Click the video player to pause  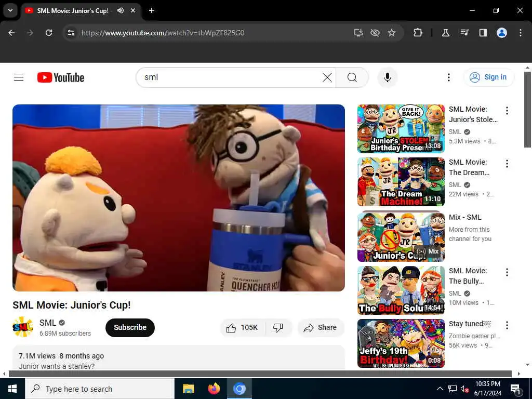(x=179, y=198)
